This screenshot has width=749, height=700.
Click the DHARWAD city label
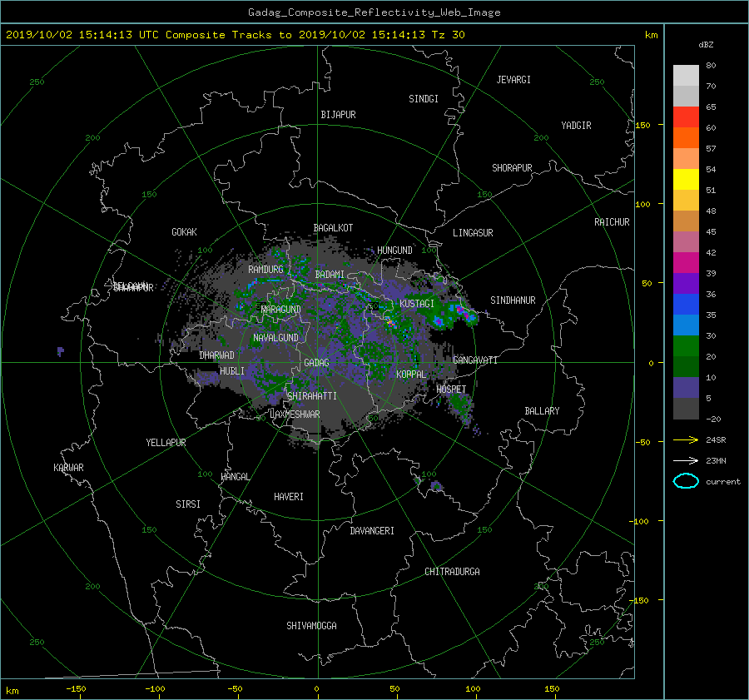coord(216,355)
